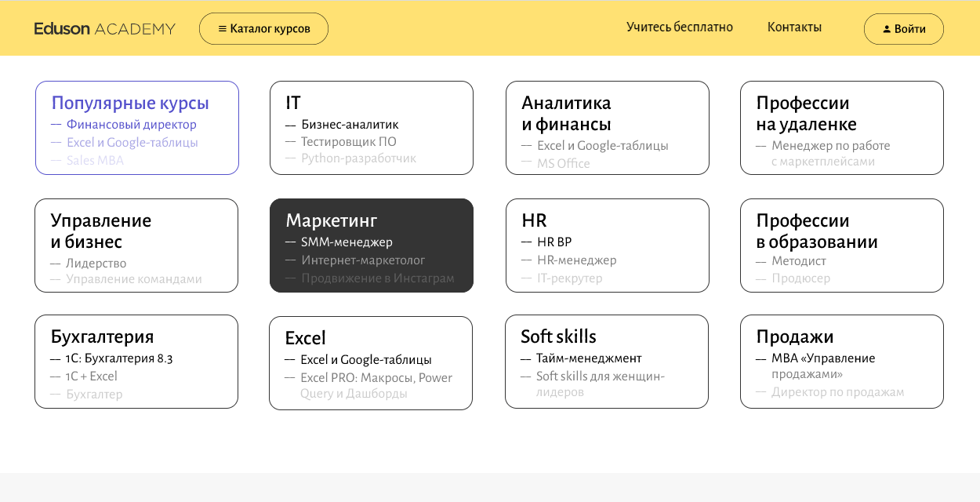This screenshot has height=502, width=980.
Task: Open 1С: Бухгалтерия 8.3 course
Action: click(x=119, y=358)
